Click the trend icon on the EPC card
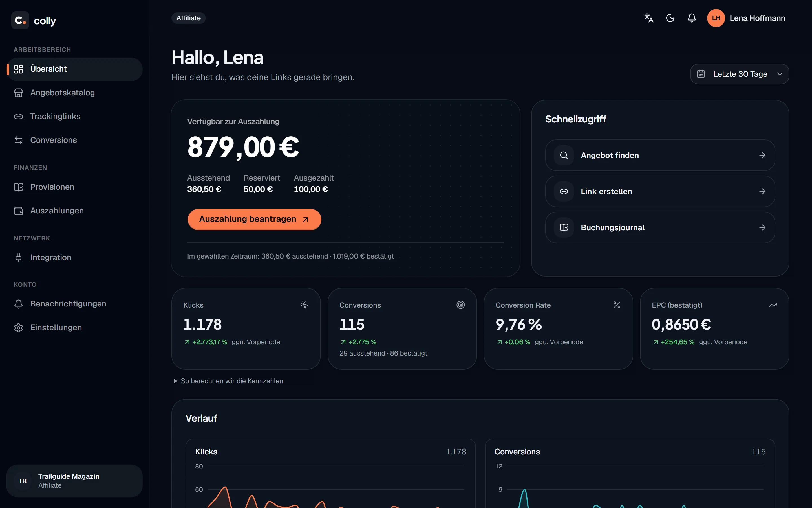 coord(773,305)
